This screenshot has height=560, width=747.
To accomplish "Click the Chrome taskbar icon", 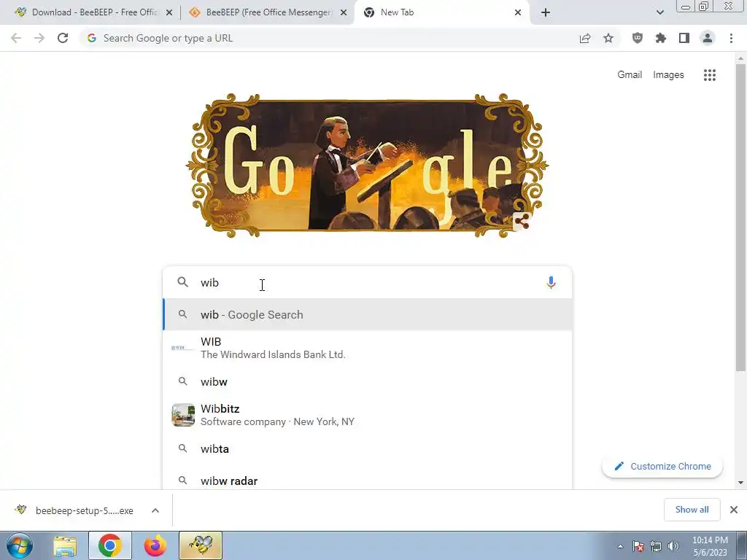I will point(110,545).
